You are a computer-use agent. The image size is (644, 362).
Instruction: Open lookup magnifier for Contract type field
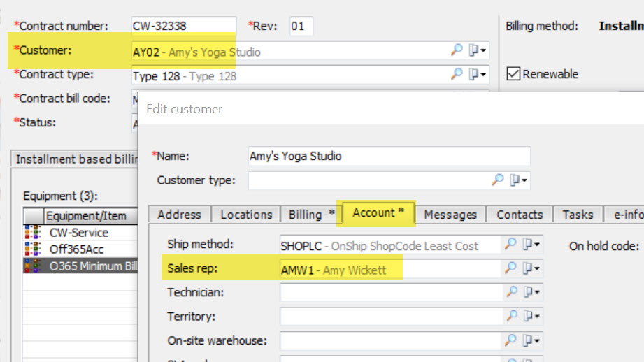coord(457,74)
